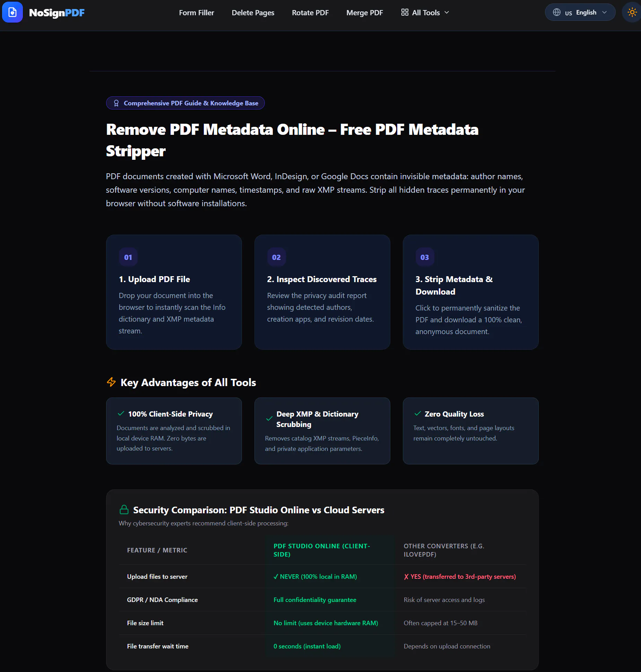Click the globe icon in language selector
Screen dimensions: 641x672
[x=556, y=12]
